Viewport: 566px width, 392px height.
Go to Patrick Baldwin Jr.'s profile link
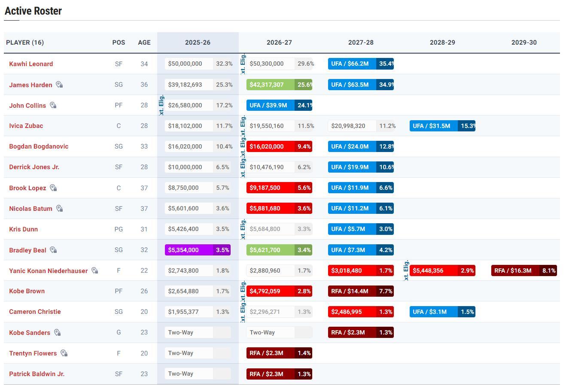tap(37, 374)
